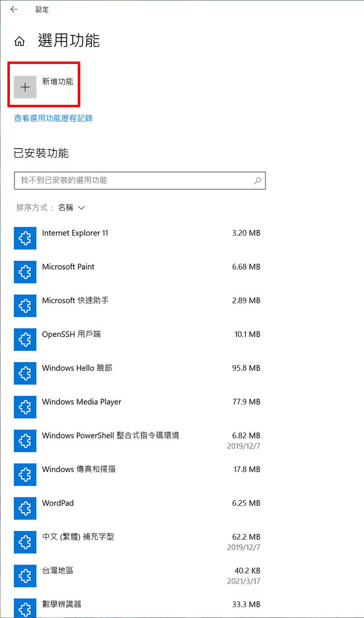
Task: Click the 數學辨識器 puzzle icon
Action: coord(25,607)
